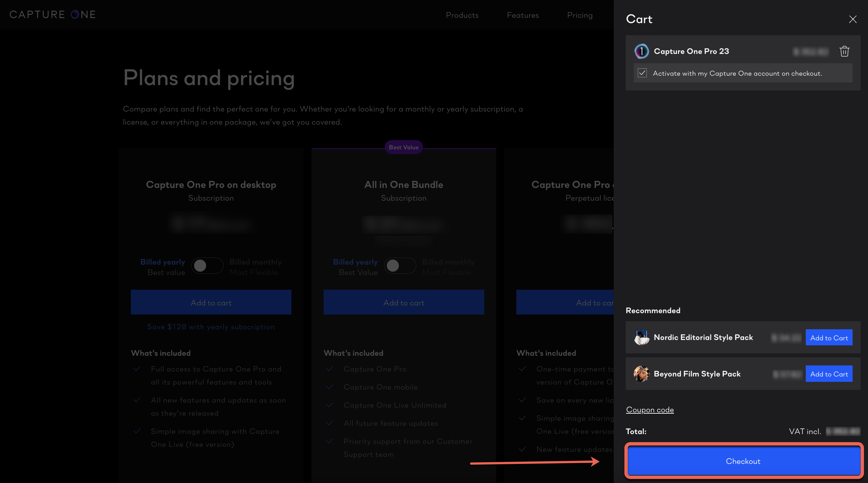Open the Nordic Editorial Style Pack thumbnail
The height and width of the screenshot is (483, 868).
coord(641,337)
